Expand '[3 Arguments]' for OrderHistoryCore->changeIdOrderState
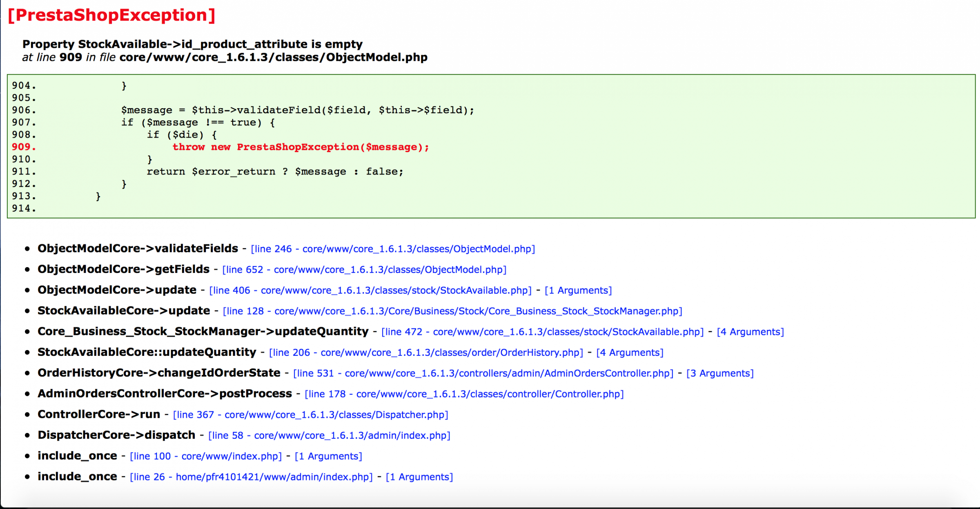 coord(720,373)
